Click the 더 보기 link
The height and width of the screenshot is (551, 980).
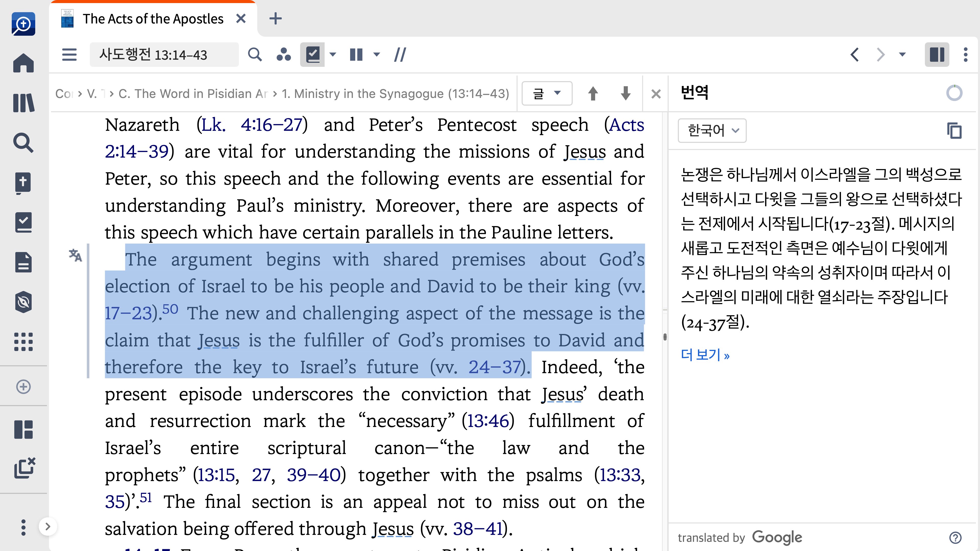705,355
